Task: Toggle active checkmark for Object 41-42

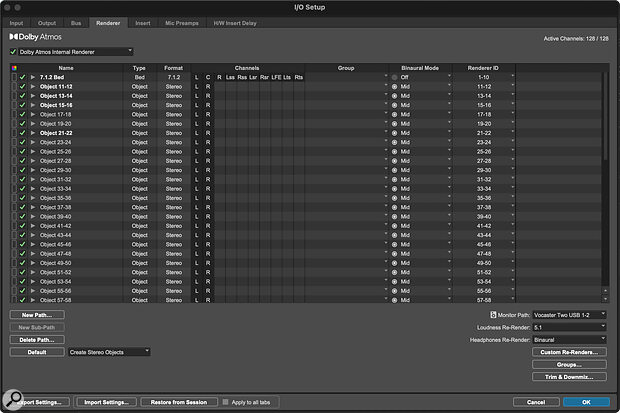Action: [23, 226]
